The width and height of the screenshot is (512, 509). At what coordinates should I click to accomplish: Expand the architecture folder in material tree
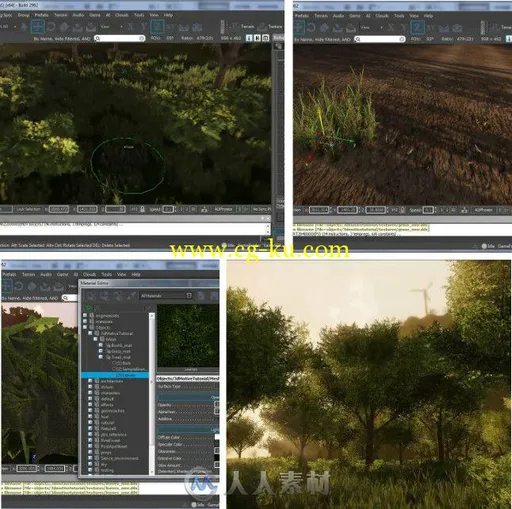(90, 381)
